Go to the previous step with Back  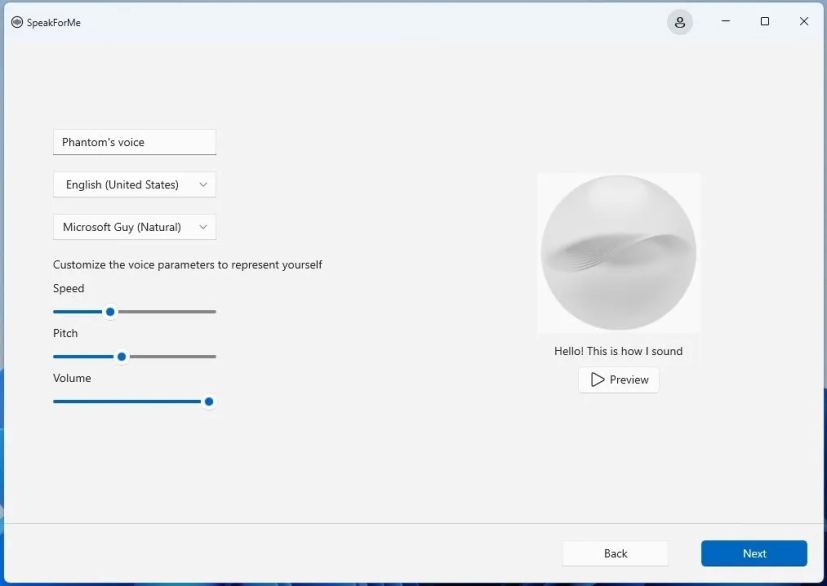click(615, 553)
